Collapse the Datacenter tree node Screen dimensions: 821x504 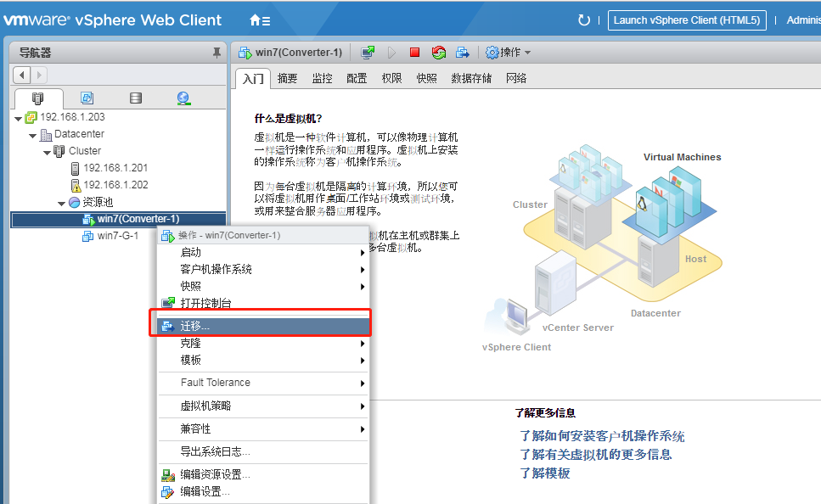[x=32, y=136]
